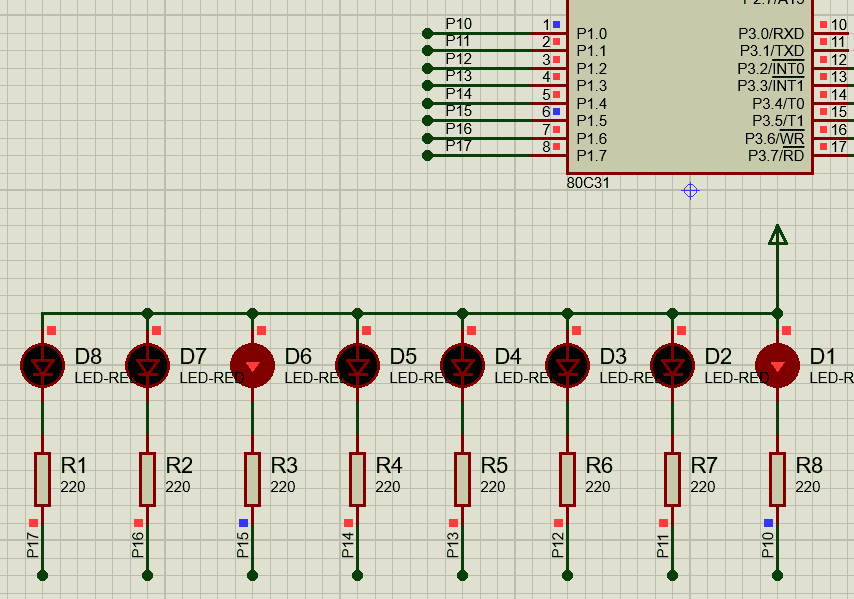Select the lit LED D1
This screenshot has width=854, height=599.
[x=777, y=366]
